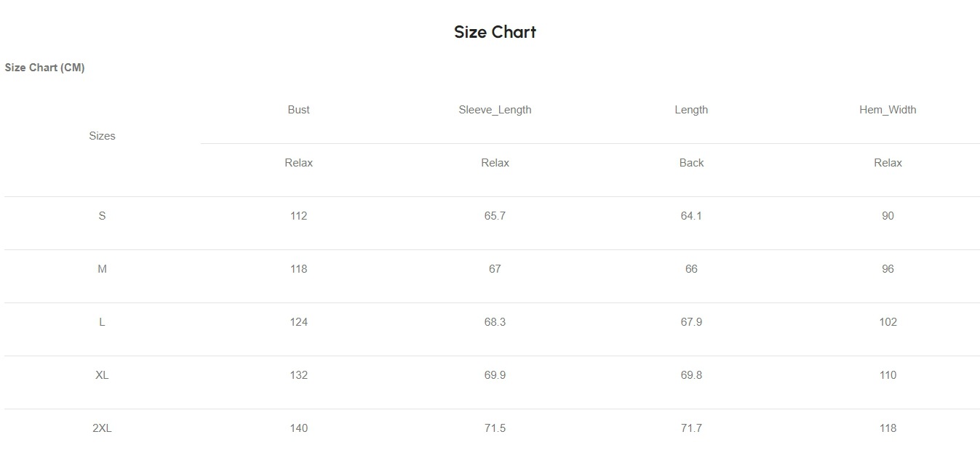Click the Back subheader under Length
The width and height of the screenshot is (980, 461).
tap(691, 163)
